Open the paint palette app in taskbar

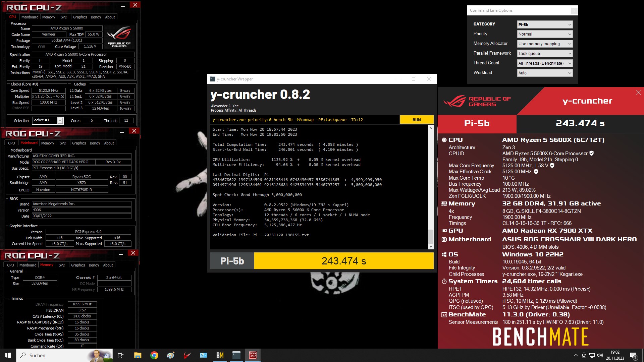tap(171, 355)
